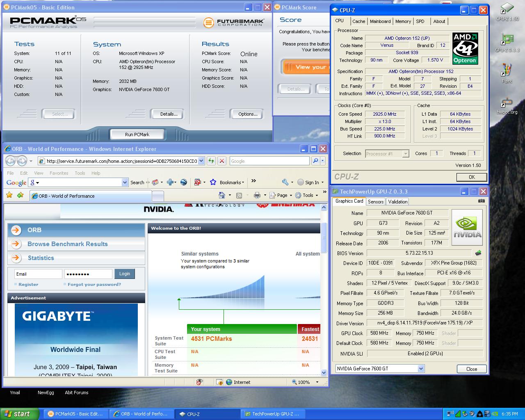Click the Forgot your password link
This screenshot has height=420, width=525.
[x=94, y=284]
